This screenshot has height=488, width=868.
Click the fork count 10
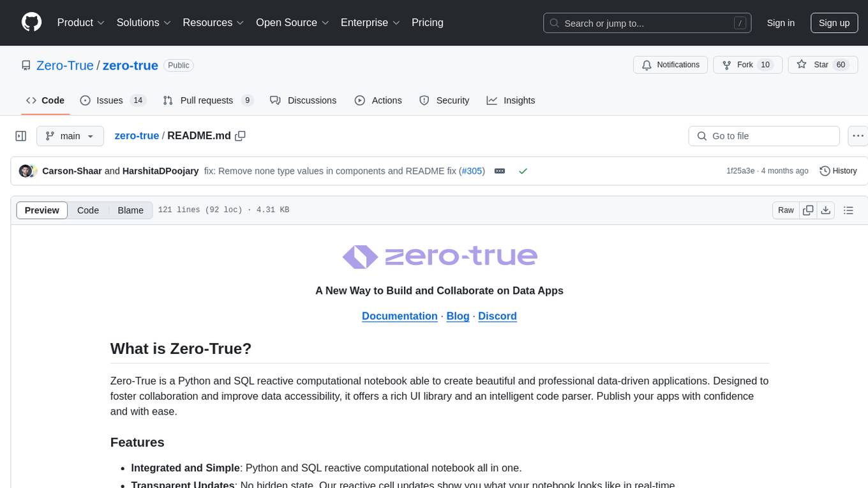click(x=766, y=65)
